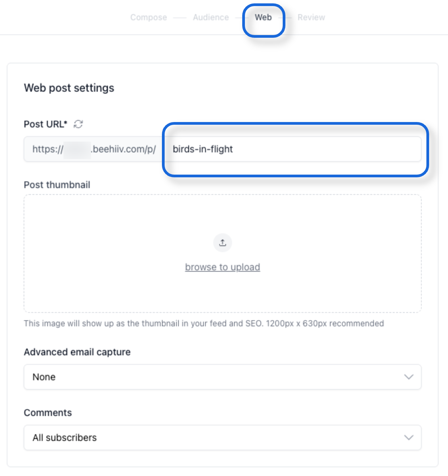Click the Comments label text
Screen dimensions: 448x476
coord(48,413)
